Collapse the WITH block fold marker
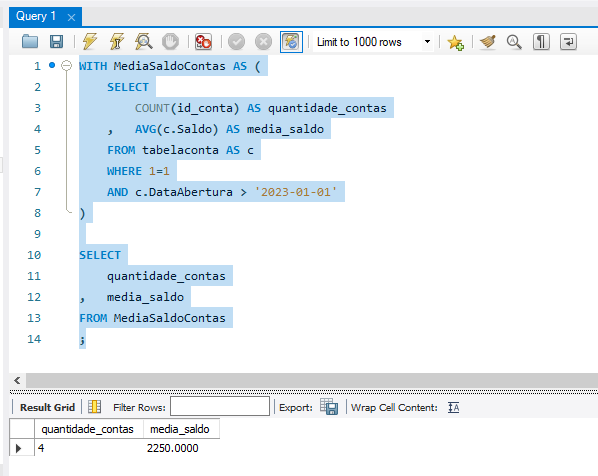The width and height of the screenshot is (598, 476). click(67, 66)
